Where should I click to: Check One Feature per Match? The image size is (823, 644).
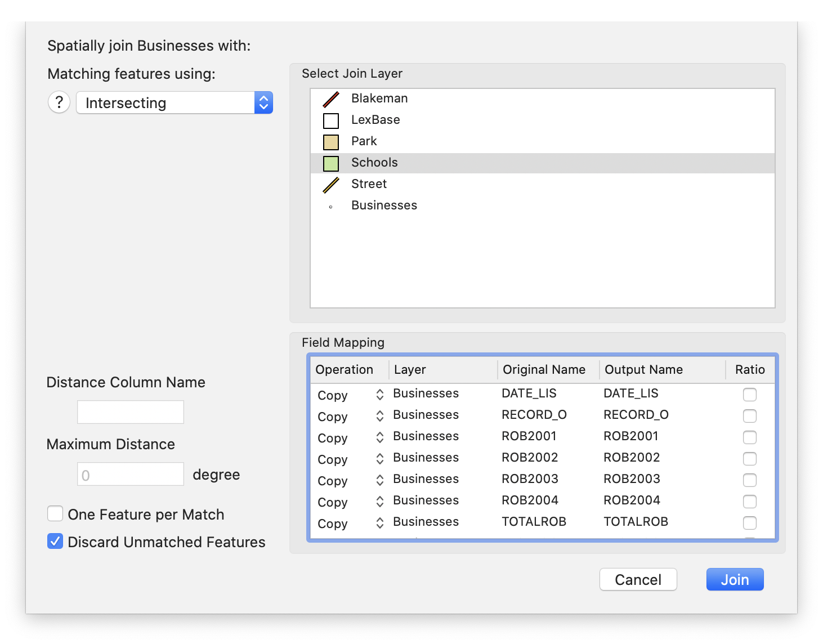coord(55,513)
